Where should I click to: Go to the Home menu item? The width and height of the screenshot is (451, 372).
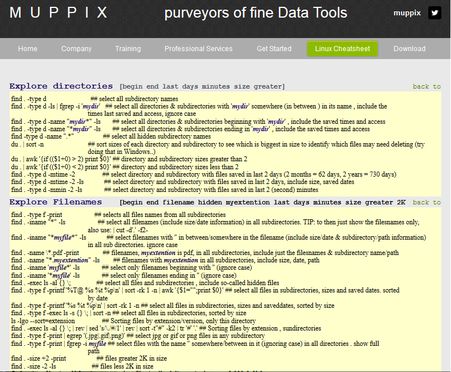(x=28, y=49)
